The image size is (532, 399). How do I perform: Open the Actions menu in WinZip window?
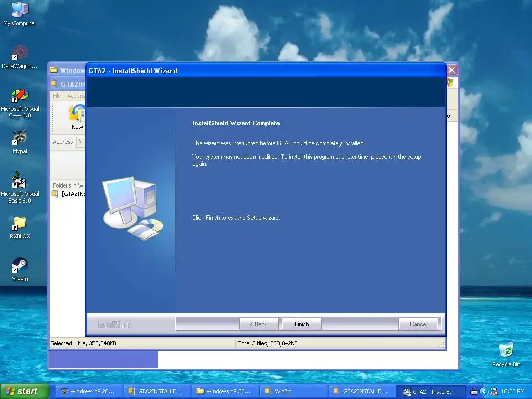point(76,96)
